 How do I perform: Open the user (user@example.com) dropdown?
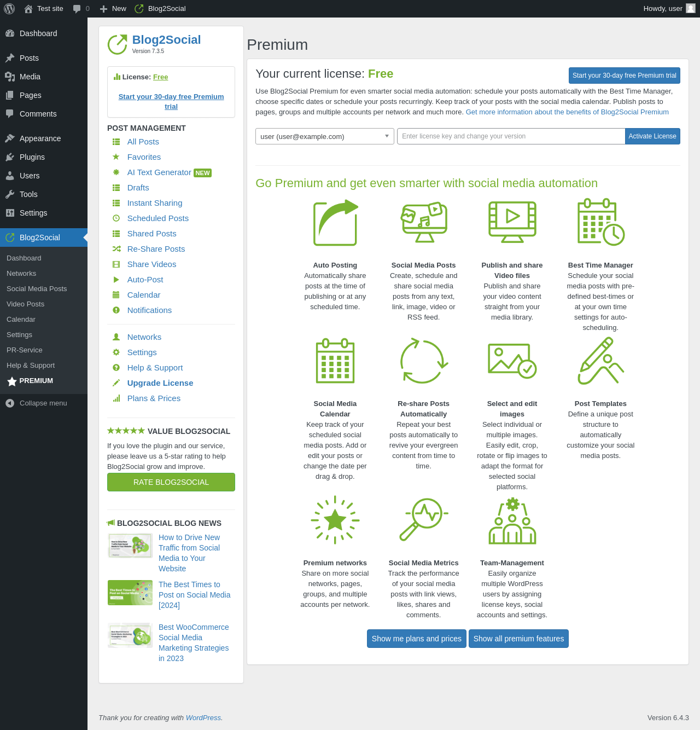tap(325, 136)
